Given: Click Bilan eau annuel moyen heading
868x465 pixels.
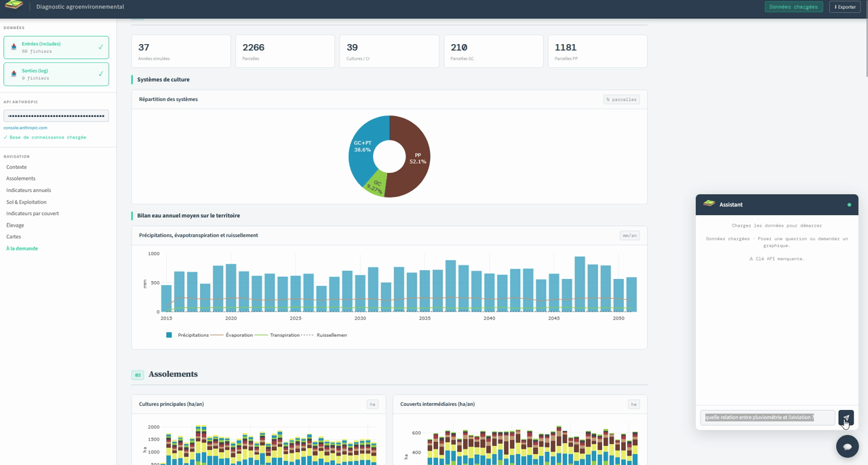Looking at the screenshot, I should [x=189, y=215].
